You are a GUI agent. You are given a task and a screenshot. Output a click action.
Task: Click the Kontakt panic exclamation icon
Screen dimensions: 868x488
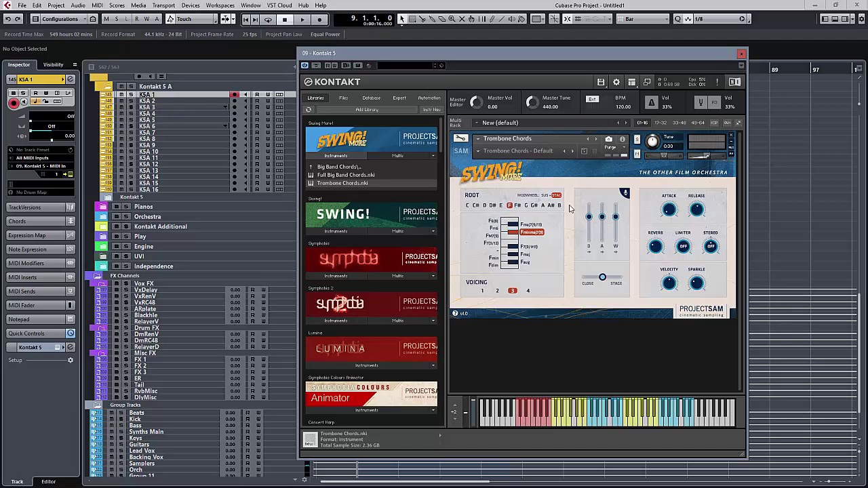point(717,82)
